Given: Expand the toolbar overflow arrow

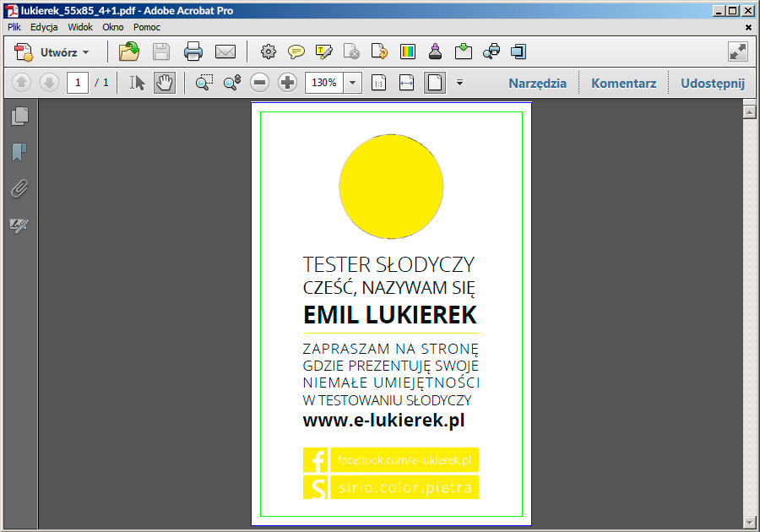Looking at the screenshot, I should click(x=459, y=83).
